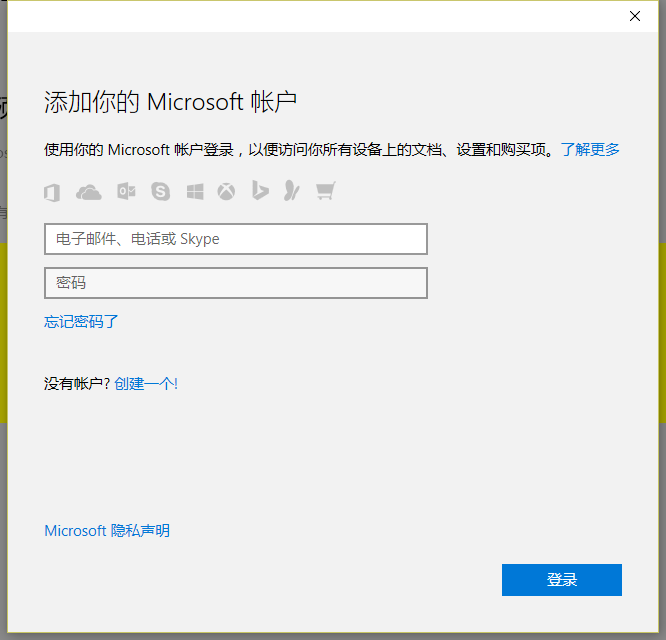Focus the 电子邮件、电话或 Skype field
Image resolution: width=666 pixels, height=640 pixels.
click(236, 239)
